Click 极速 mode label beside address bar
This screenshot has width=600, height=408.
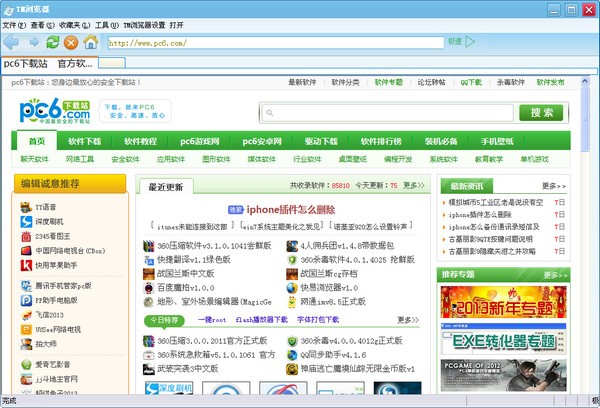tap(455, 41)
